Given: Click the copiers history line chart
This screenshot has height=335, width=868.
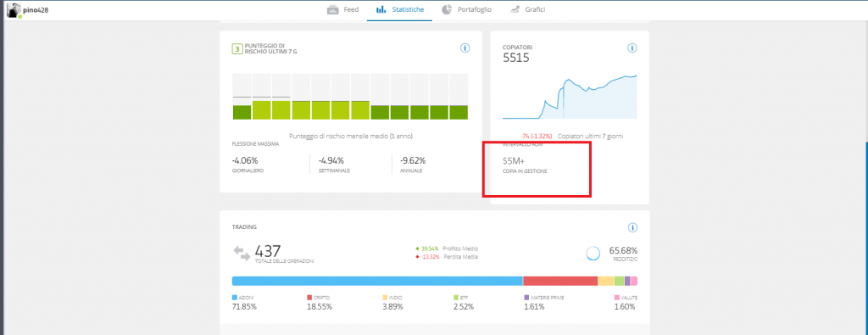Looking at the screenshot, I should pos(570,97).
